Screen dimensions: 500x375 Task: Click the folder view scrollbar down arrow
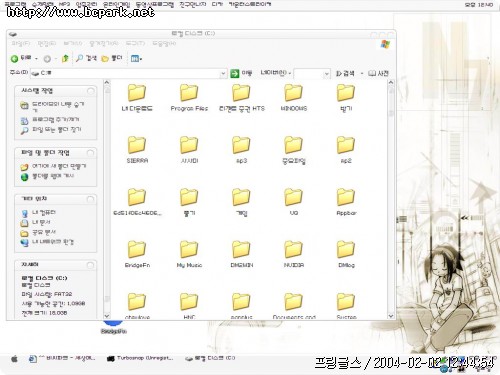point(391,316)
